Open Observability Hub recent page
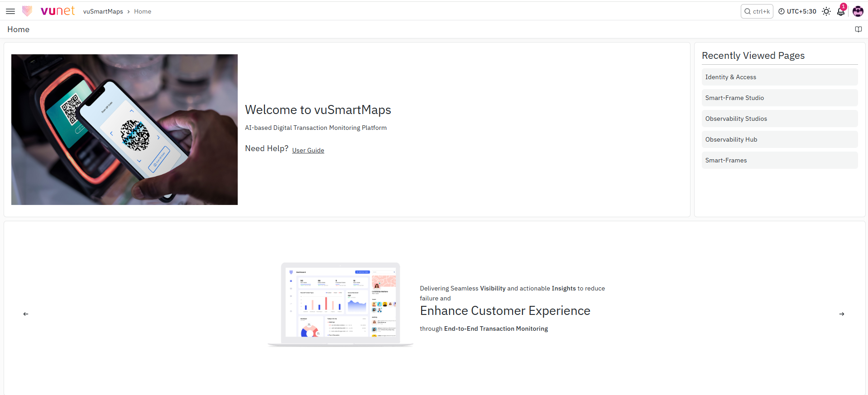This screenshot has width=868, height=395. click(x=780, y=139)
